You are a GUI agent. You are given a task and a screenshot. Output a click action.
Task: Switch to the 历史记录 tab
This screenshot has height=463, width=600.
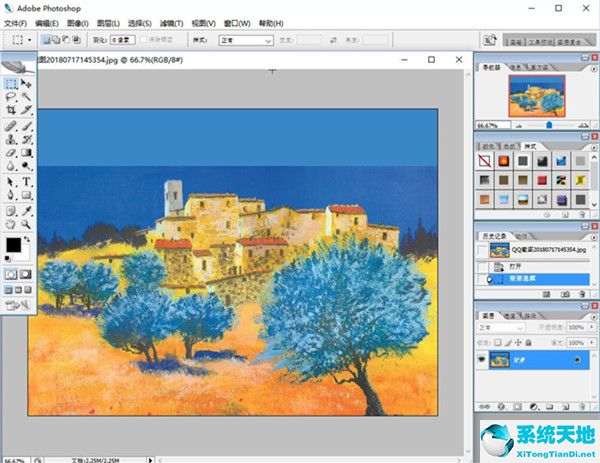[494, 236]
